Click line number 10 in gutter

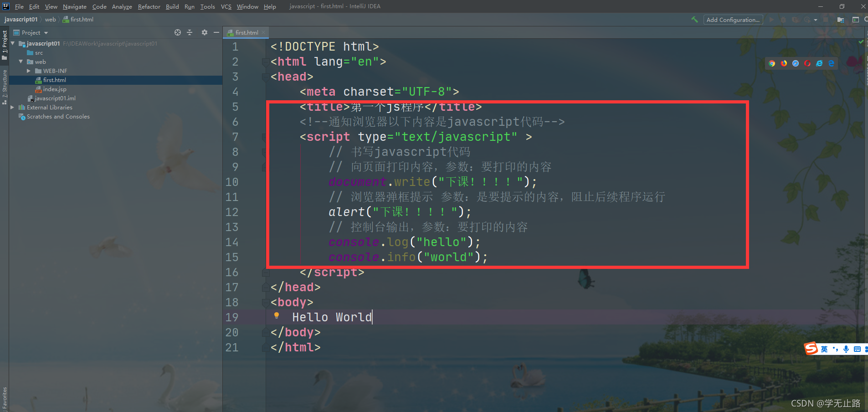(232, 182)
